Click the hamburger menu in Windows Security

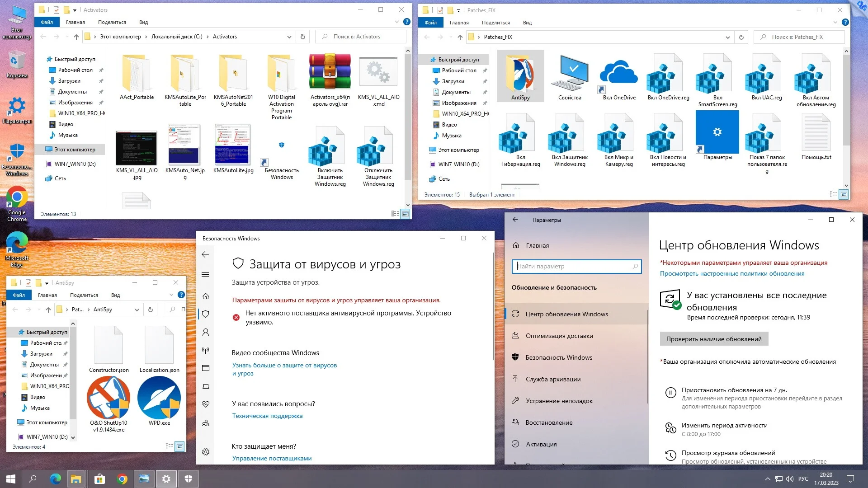pyautogui.click(x=205, y=275)
